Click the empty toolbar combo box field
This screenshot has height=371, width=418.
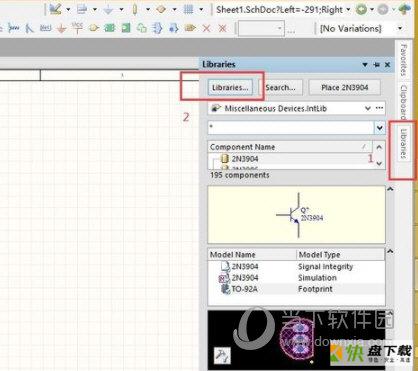click(261, 29)
